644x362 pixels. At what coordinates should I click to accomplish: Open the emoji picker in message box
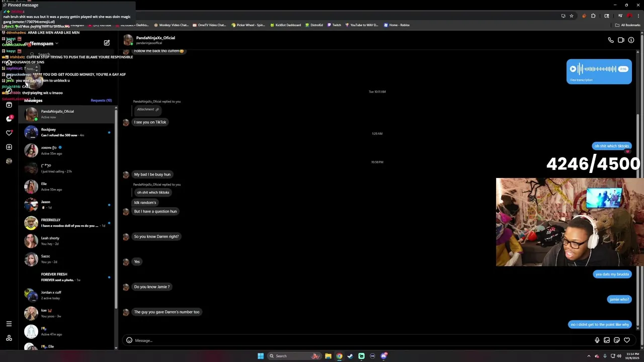point(129,340)
